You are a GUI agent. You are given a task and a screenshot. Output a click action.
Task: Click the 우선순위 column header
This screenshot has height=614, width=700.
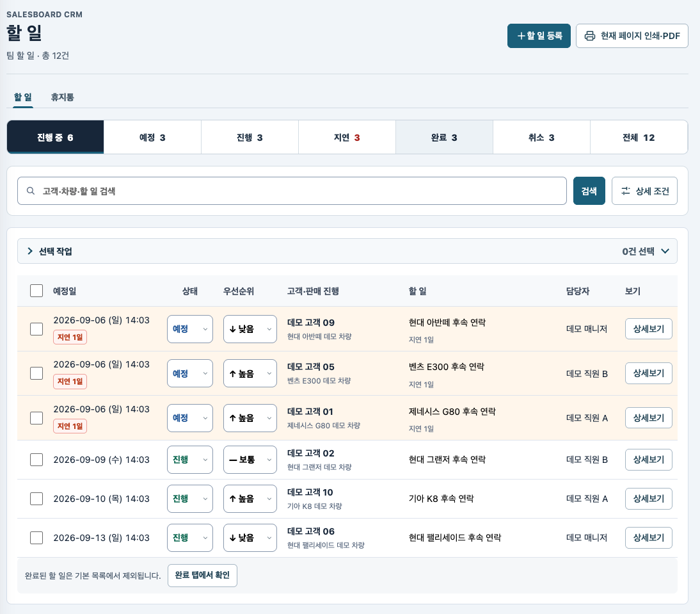(239, 291)
